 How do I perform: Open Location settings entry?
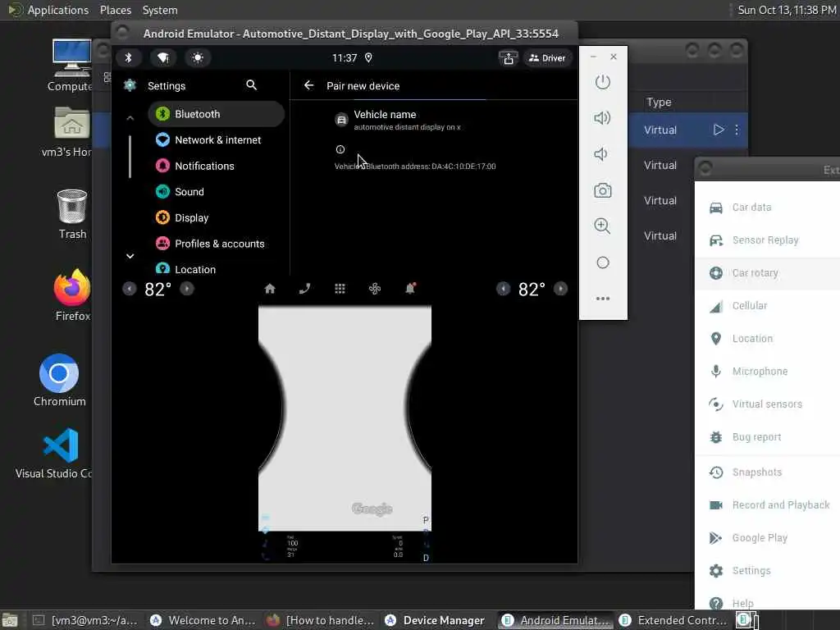pos(216,269)
